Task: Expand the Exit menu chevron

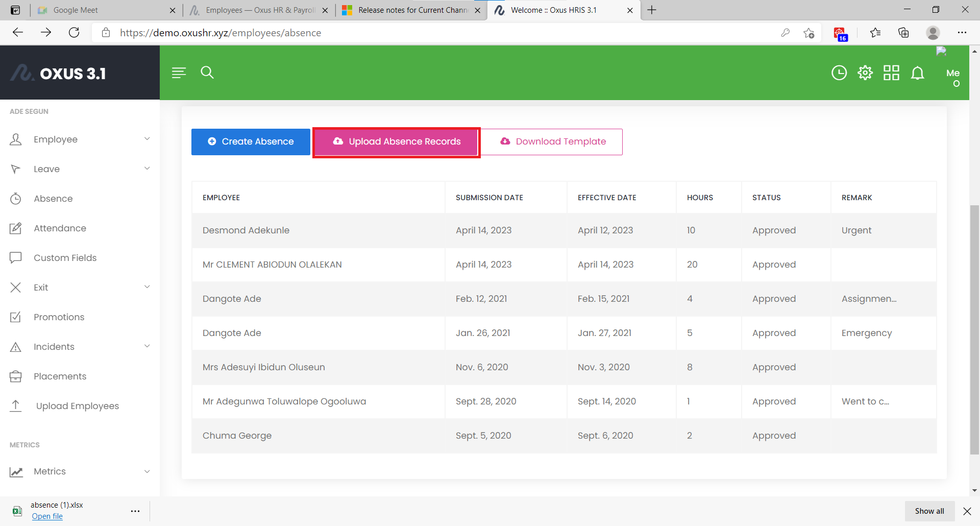Action: [147, 287]
